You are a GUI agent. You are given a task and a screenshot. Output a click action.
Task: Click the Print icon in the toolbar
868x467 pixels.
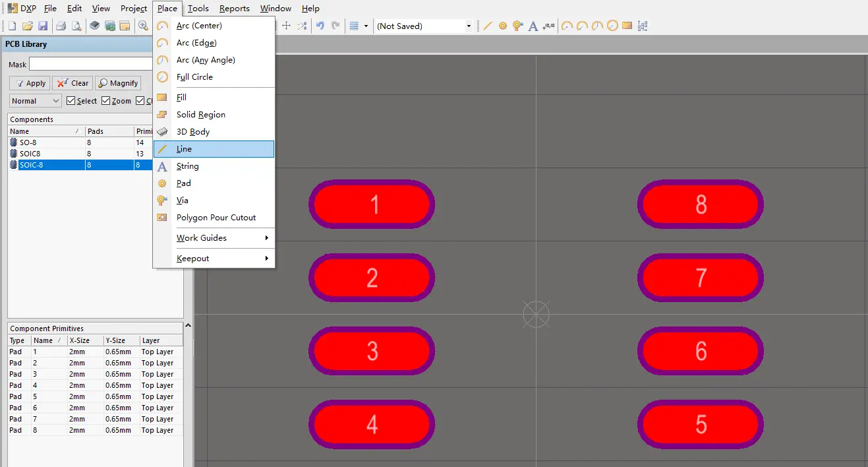tap(61, 26)
